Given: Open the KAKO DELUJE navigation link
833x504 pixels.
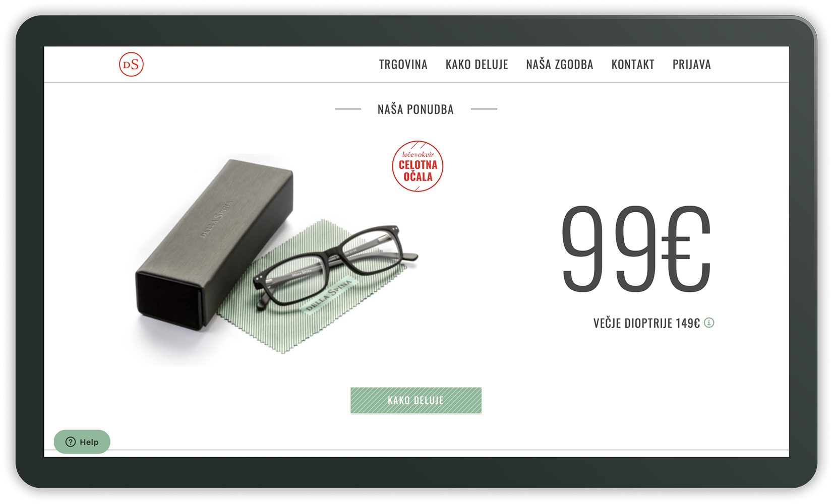Looking at the screenshot, I should pos(477,65).
